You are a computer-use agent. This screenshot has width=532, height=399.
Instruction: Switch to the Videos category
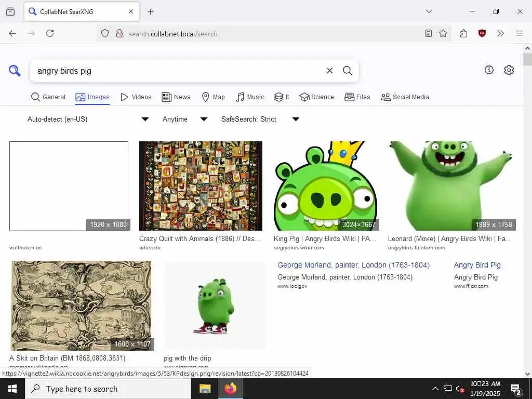[x=136, y=97]
